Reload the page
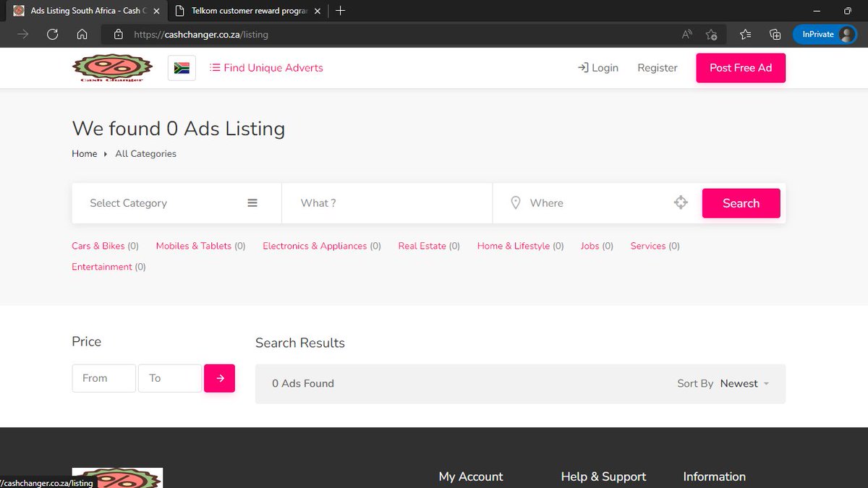 point(52,34)
